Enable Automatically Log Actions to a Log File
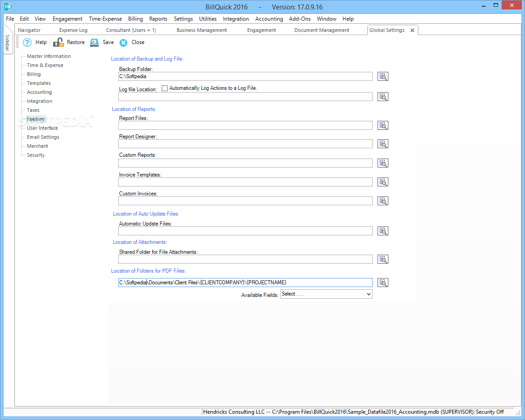This screenshot has height=420, width=525. pos(165,88)
